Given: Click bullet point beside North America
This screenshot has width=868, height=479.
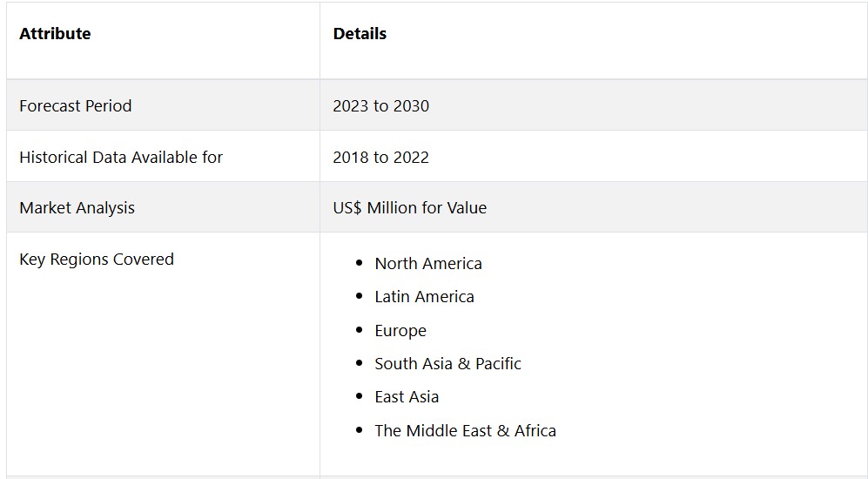Looking at the screenshot, I should point(360,263).
